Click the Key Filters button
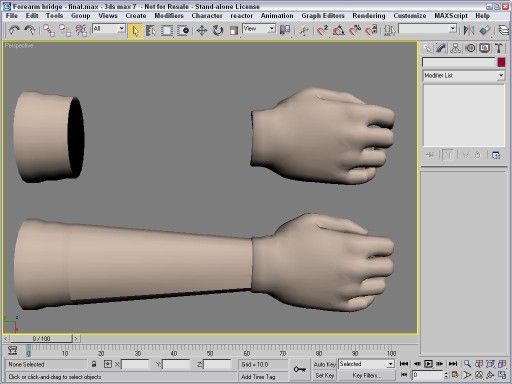 (x=366, y=376)
